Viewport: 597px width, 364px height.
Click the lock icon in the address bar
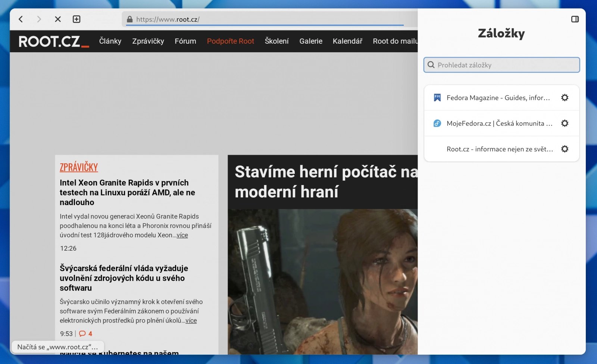point(129,19)
